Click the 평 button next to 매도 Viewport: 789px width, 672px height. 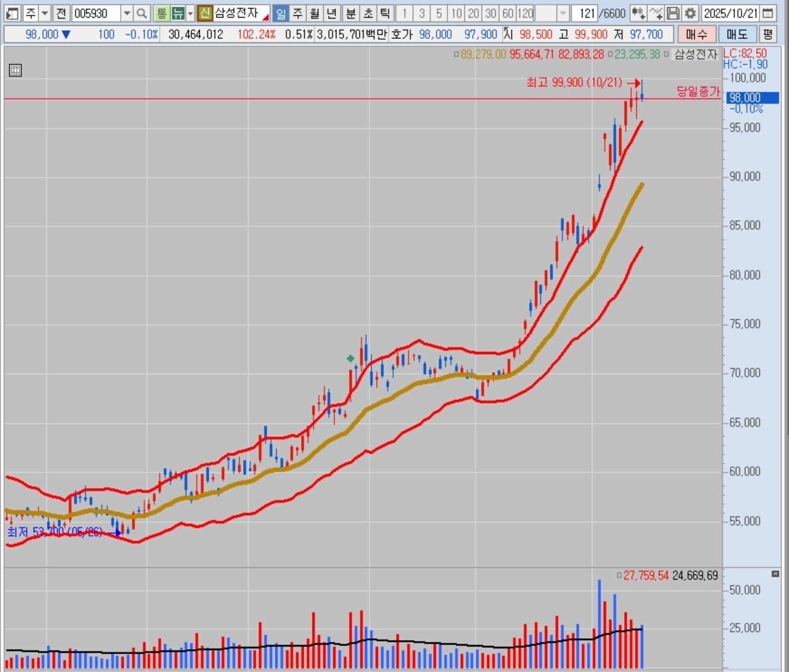click(767, 34)
